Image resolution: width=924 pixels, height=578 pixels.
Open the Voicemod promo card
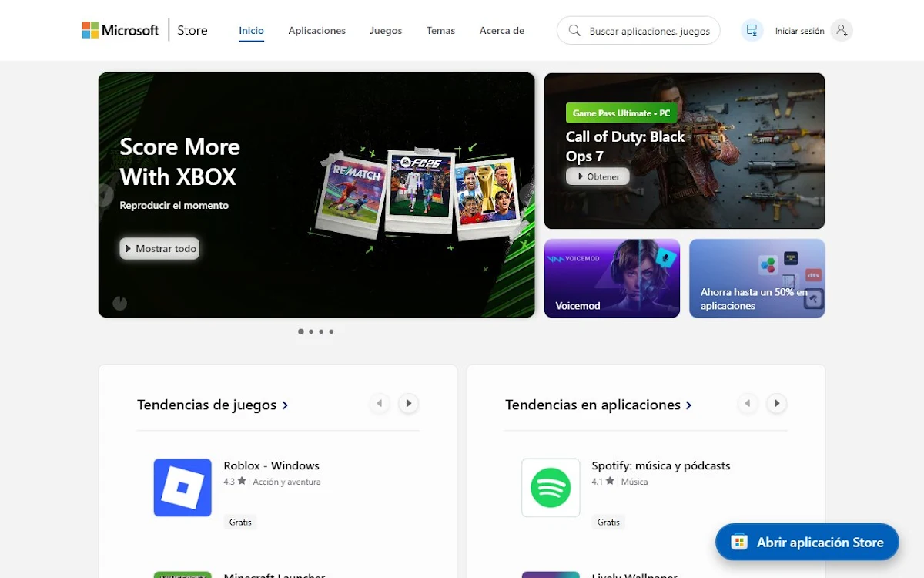click(612, 278)
